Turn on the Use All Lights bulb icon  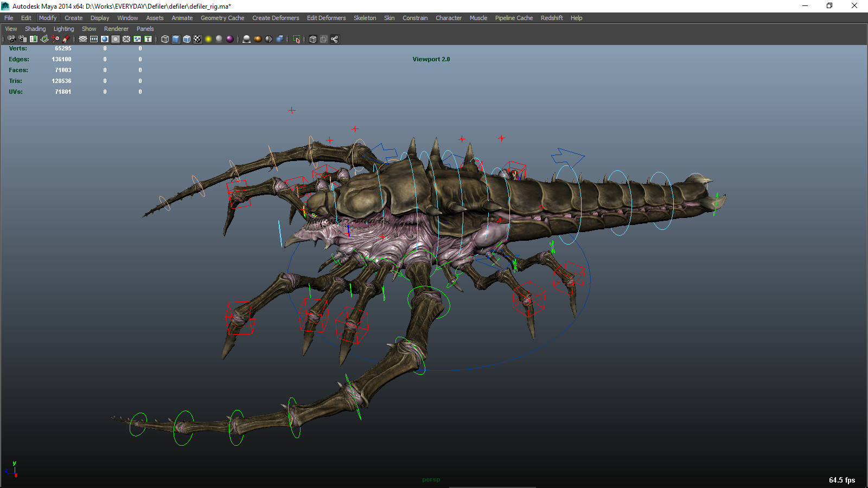[x=208, y=39]
